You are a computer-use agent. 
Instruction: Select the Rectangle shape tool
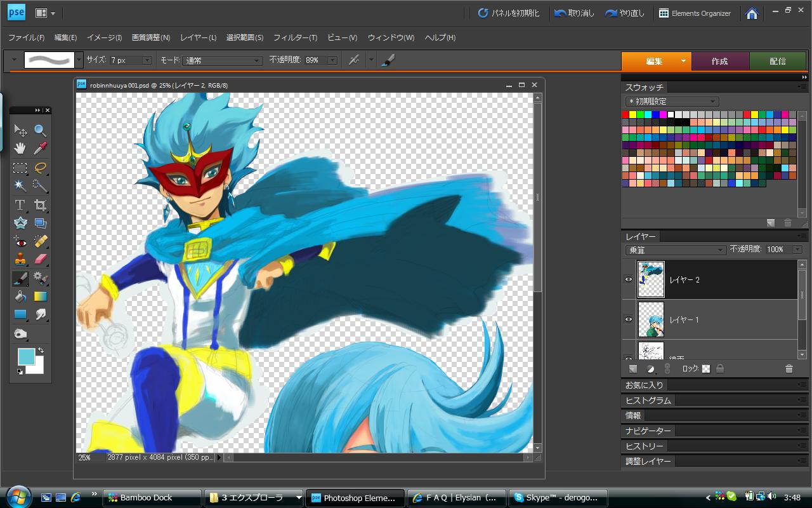click(20, 314)
